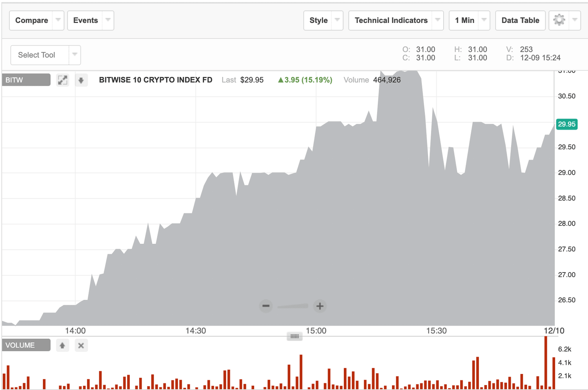The height and width of the screenshot is (390, 588).
Task: Adjust the zoom level slider
Action: point(293,306)
